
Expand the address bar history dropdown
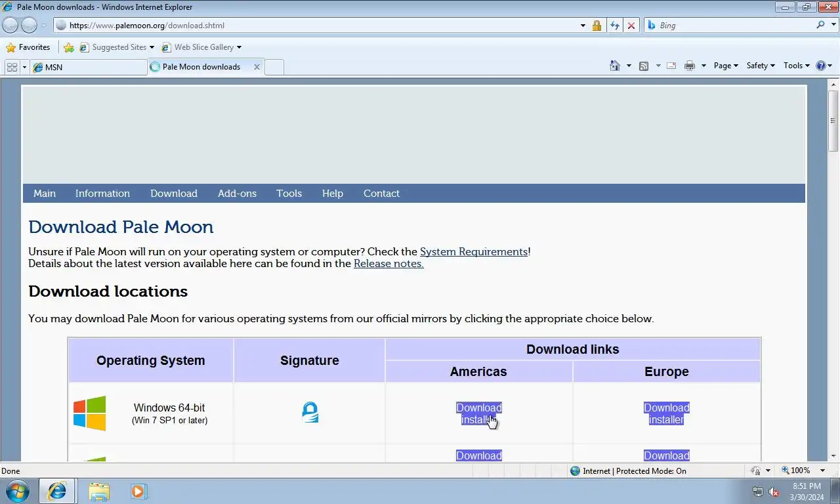(583, 26)
